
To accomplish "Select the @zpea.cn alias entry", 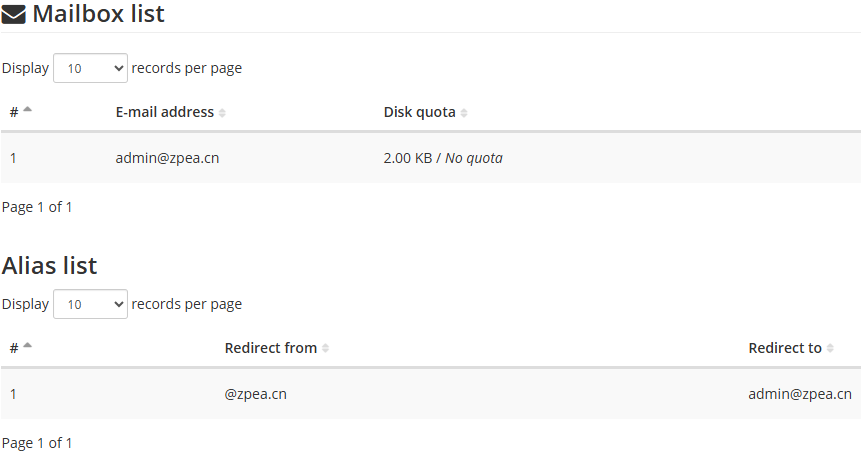I will pos(255,394).
